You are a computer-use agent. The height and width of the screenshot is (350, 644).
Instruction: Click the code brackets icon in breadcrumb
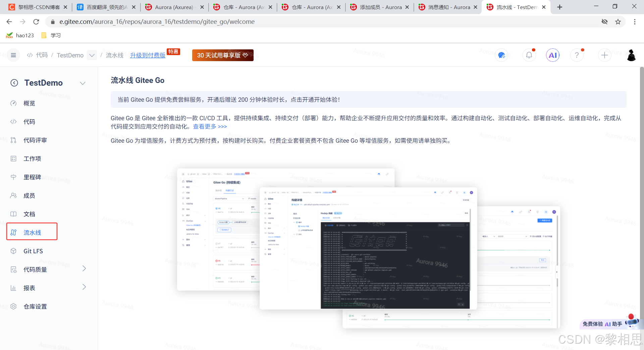tap(30, 55)
